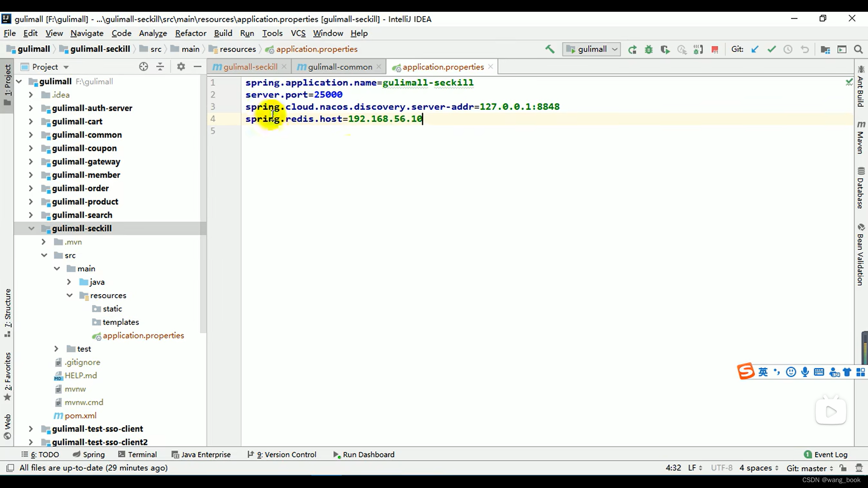Open the Maven tool window
Image resolution: width=868 pixels, height=488 pixels.
pos(861,137)
